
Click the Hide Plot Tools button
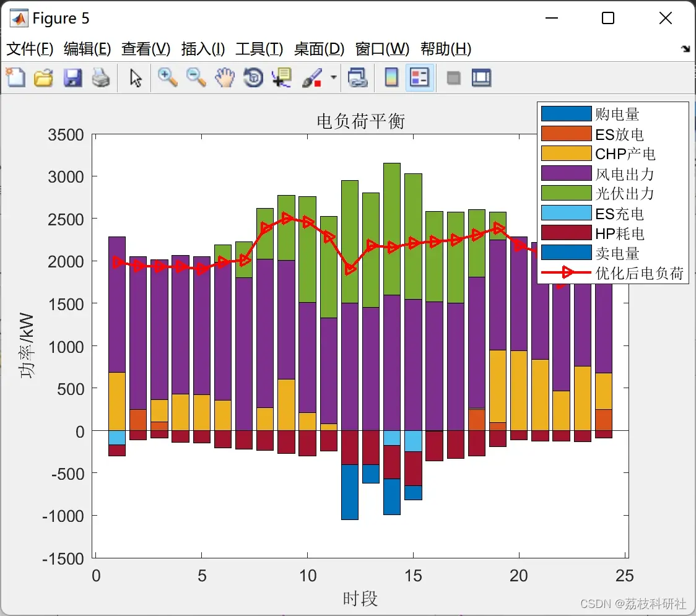[453, 77]
